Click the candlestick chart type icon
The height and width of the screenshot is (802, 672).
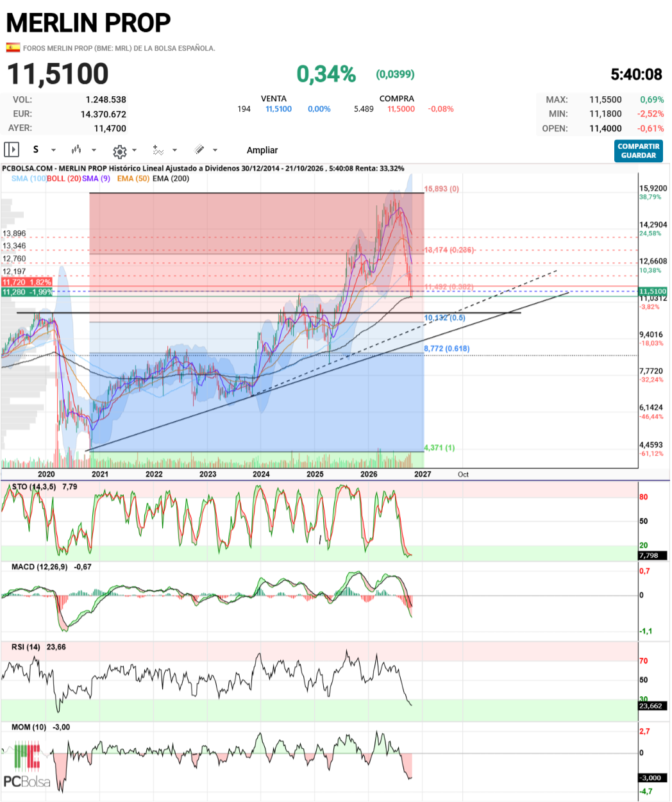pos(76,150)
